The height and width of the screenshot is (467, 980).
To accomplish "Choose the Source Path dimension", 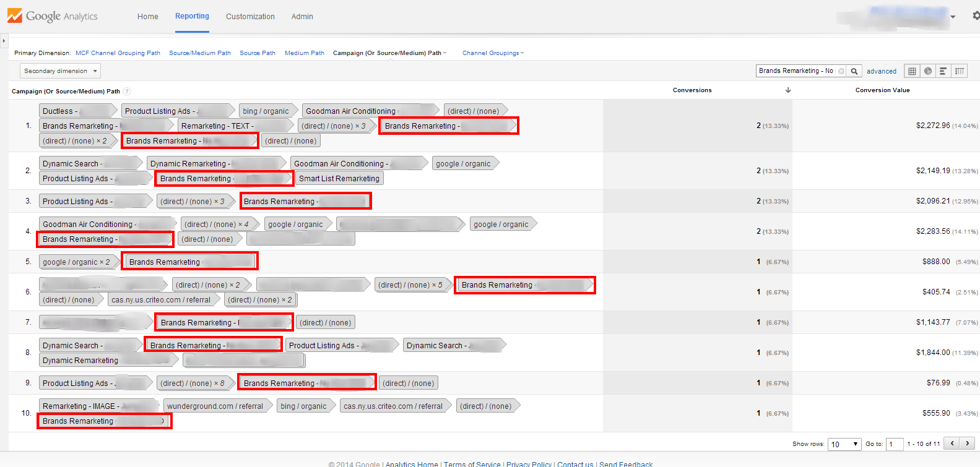I will point(258,53).
